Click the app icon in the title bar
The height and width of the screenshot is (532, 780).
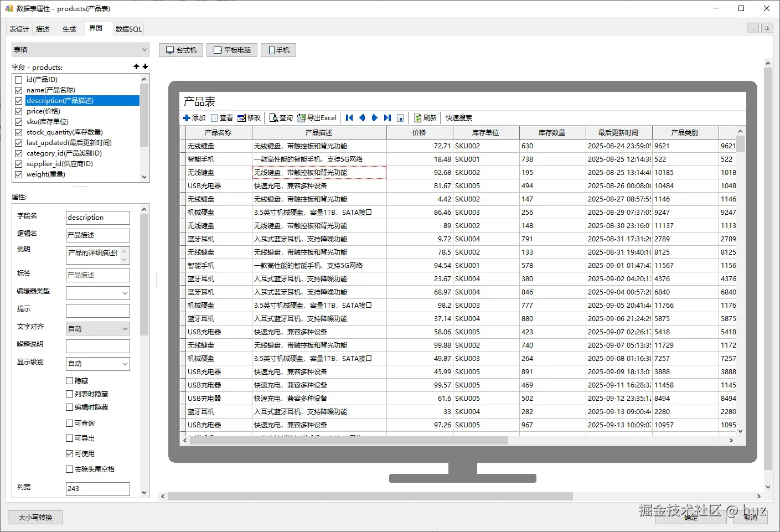tap(9, 8)
